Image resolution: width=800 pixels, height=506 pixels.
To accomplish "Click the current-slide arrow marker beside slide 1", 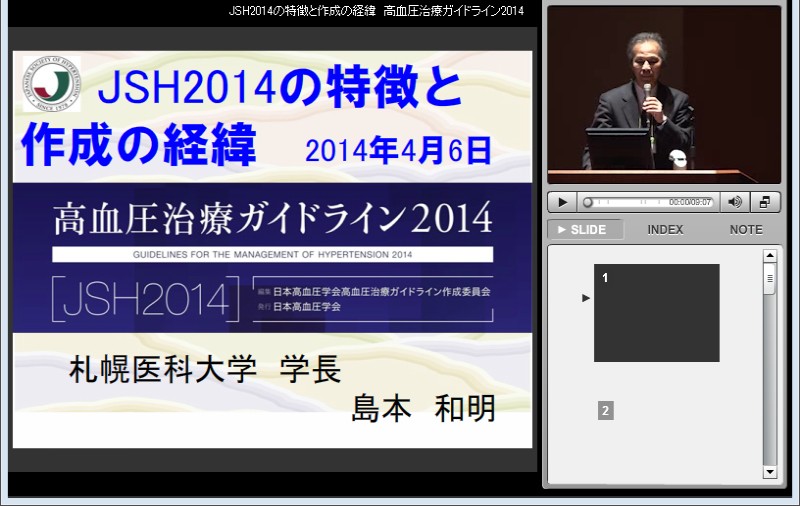I will pos(586,298).
